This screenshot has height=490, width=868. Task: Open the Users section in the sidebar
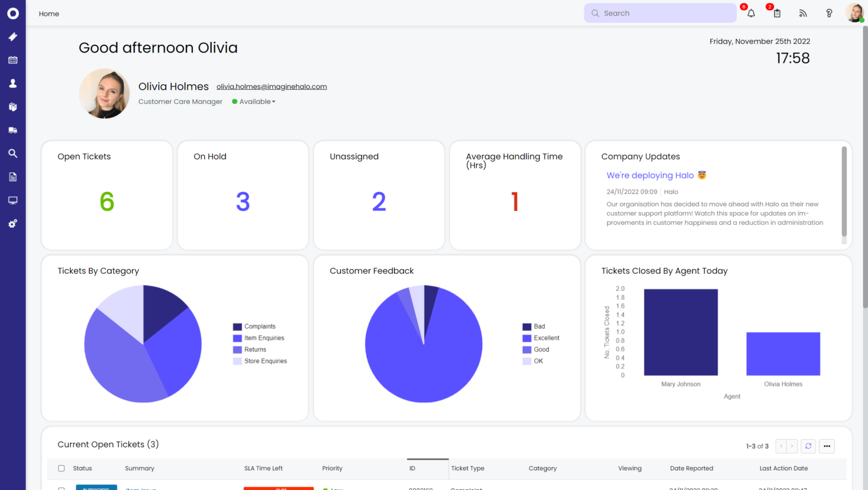click(13, 83)
